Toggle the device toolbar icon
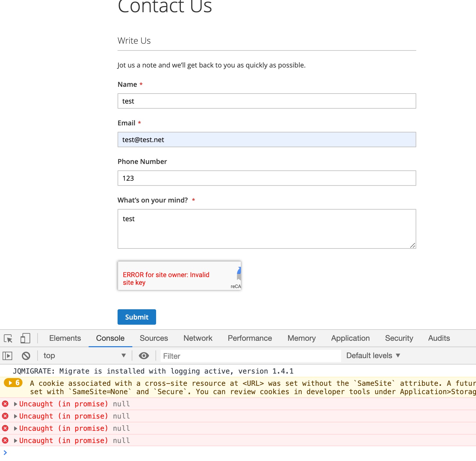Viewport: 476px width, 461px height. [25, 338]
